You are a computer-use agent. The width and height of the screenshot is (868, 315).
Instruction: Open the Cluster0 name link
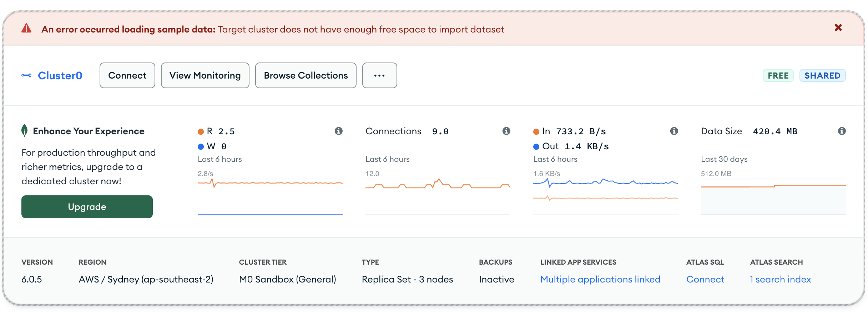[60, 75]
